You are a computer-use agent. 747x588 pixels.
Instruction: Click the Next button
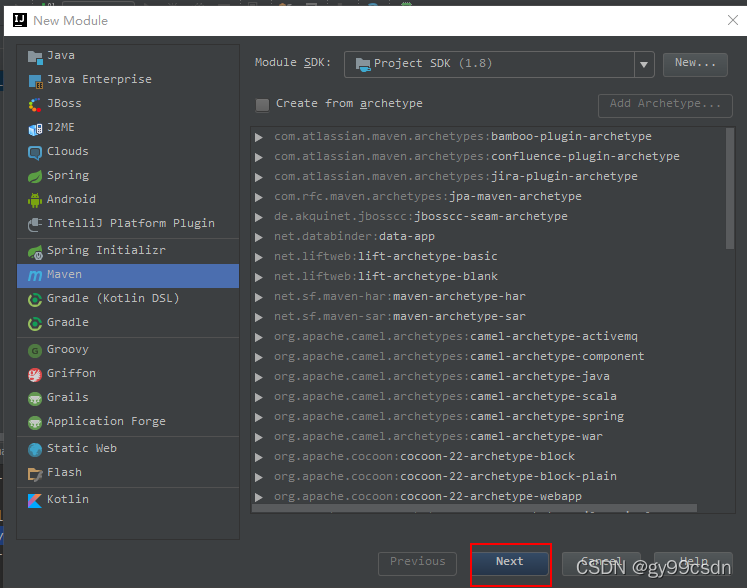tap(510, 563)
